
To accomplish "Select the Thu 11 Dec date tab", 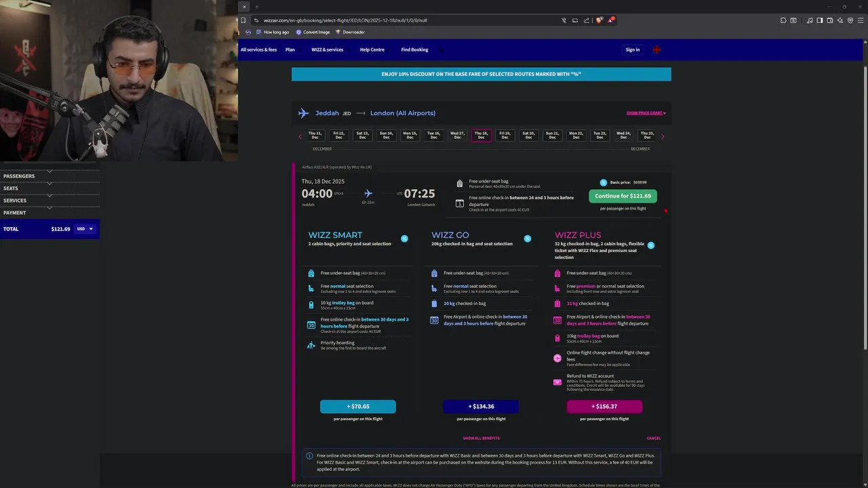I will 315,136.
